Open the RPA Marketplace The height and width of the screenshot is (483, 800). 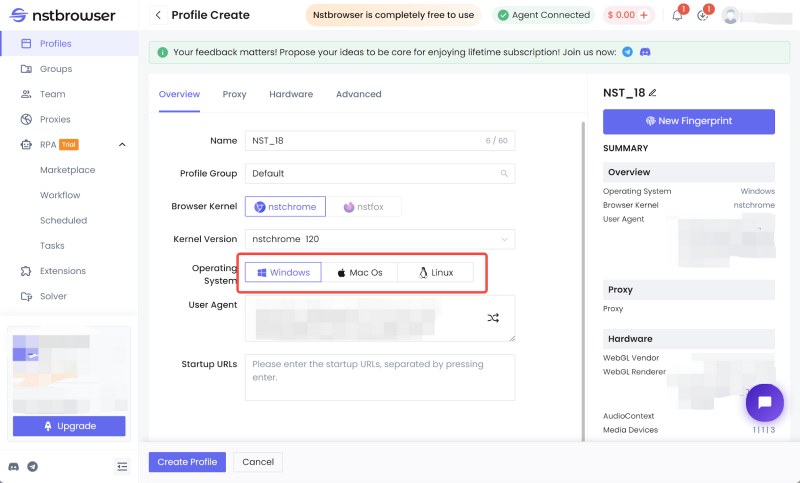click(67, 170)
